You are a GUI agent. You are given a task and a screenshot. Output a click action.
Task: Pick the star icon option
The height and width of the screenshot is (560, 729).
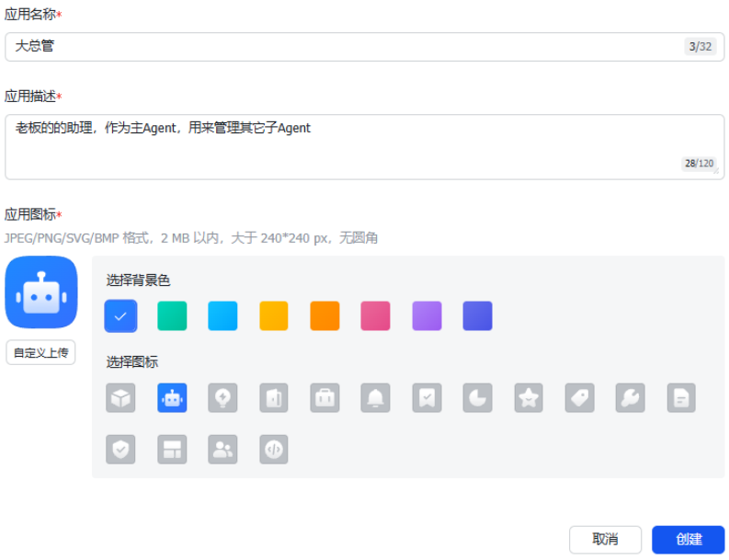(x=528, y=397)
